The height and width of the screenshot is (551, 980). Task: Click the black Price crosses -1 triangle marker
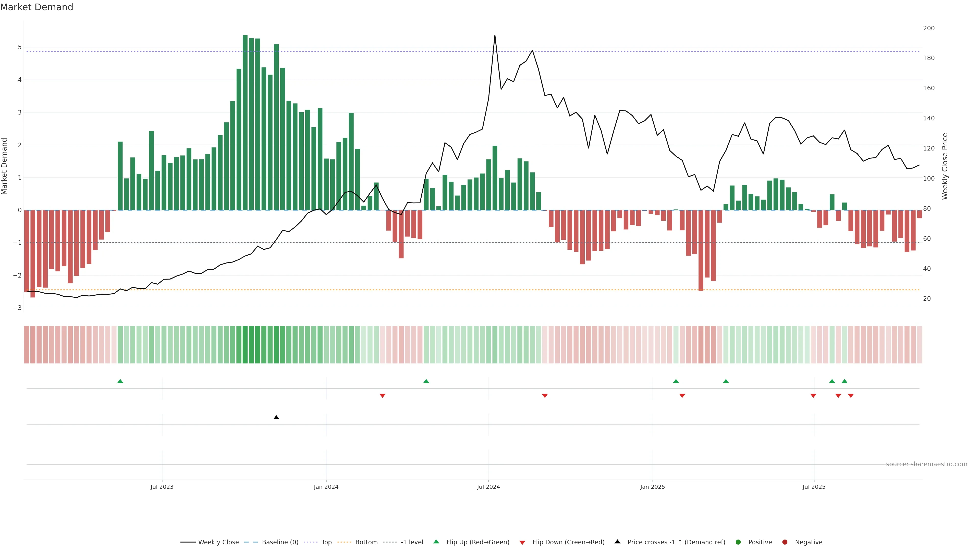276,418
